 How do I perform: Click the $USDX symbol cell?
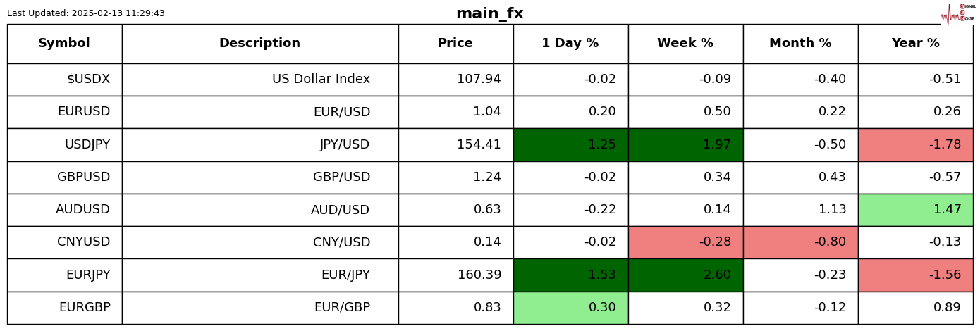(88, 80)
